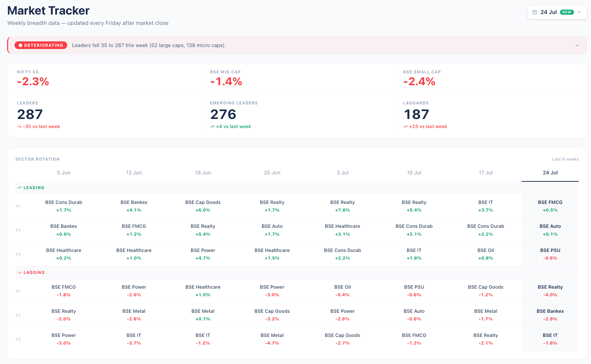Screen dimensions: 591x364
Task: Click BSE Healthcare +3.1% cell
Action: (x=343, y=230)
